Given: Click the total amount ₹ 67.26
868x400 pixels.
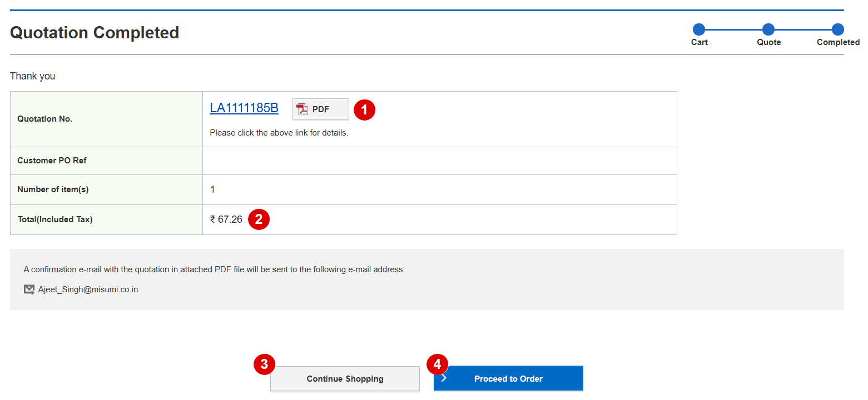Looking at the screenshot, I should tap(226, 219).
